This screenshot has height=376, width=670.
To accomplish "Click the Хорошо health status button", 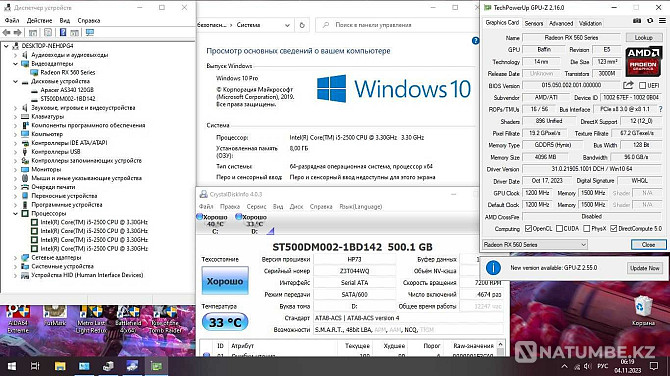I will tap(225, 281).
